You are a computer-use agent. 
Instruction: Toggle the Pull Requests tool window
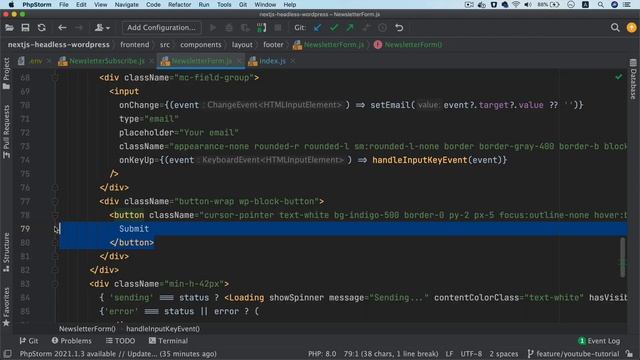pos(6,131)
